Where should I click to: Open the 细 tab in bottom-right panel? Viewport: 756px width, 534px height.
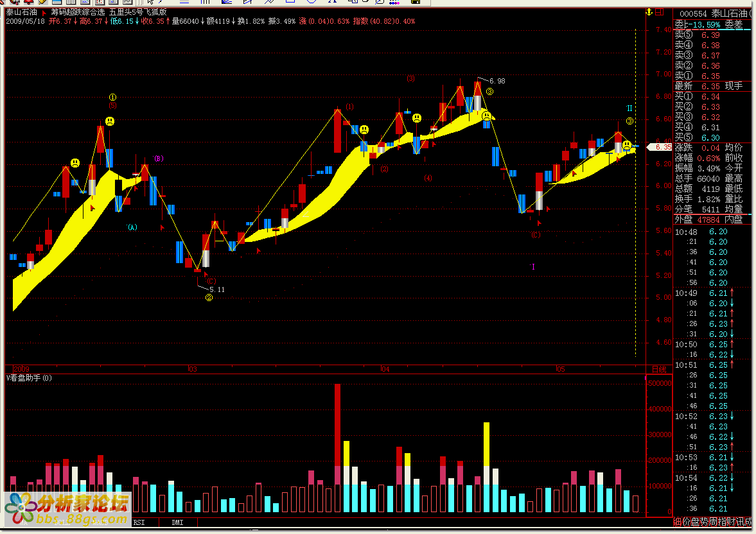click(x=678, y=522)
